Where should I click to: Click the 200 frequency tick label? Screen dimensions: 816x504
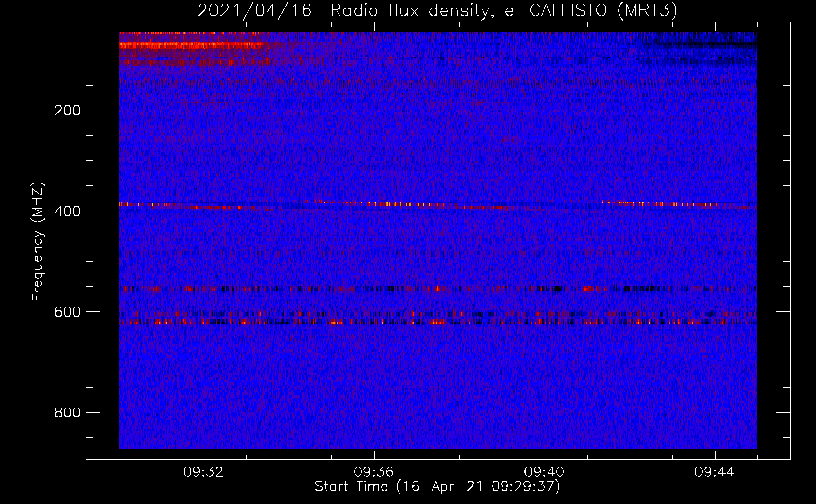(x=68, y=110)
